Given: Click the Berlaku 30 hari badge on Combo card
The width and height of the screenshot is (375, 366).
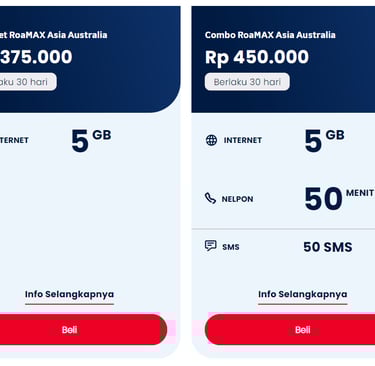Looking at the screenshot, I should click(247, 82).
